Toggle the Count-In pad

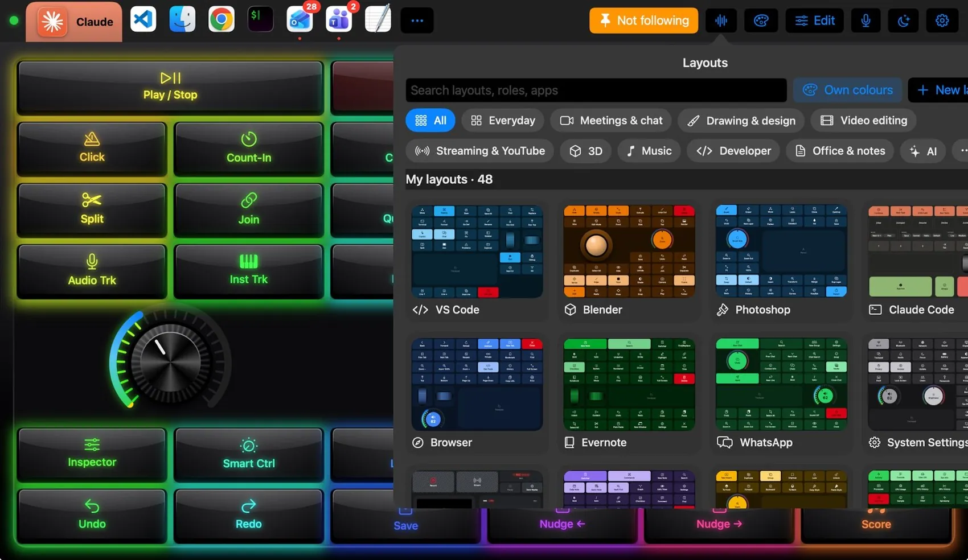(x=249, y=148)
